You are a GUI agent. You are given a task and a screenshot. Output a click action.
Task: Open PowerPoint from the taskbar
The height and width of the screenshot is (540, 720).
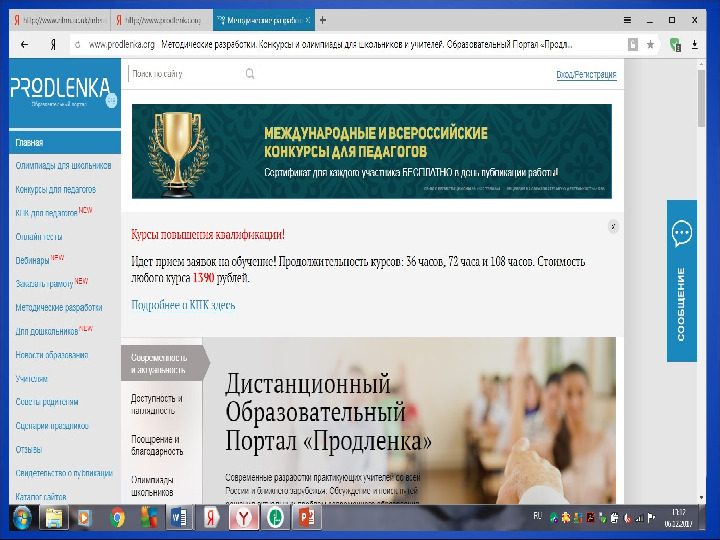click(x=307, y=518)
